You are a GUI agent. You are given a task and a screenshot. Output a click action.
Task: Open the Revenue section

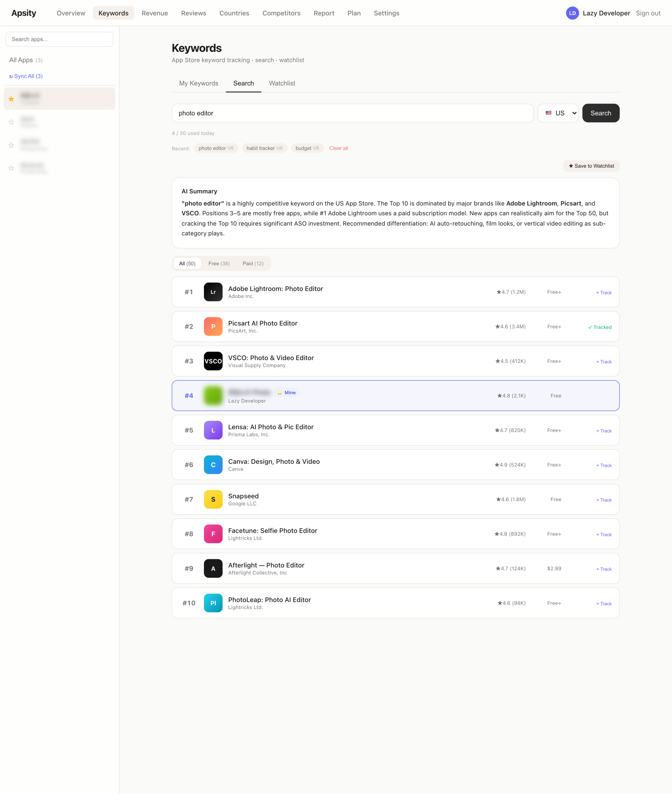pos(155,13)
